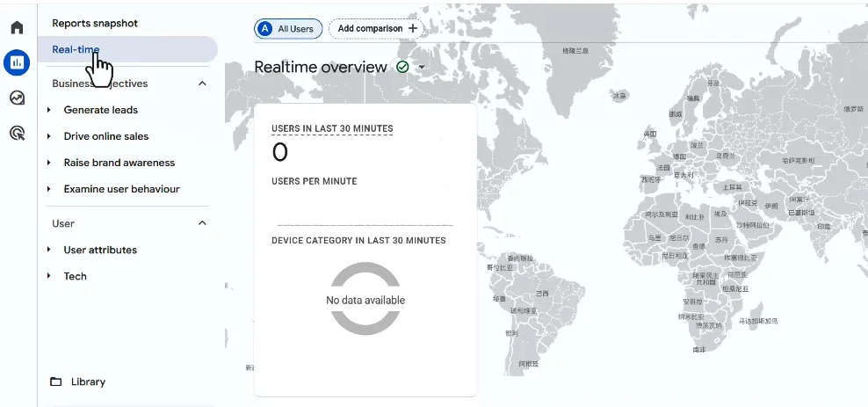Open the Advertising cursor-target icon

[18, 133]
